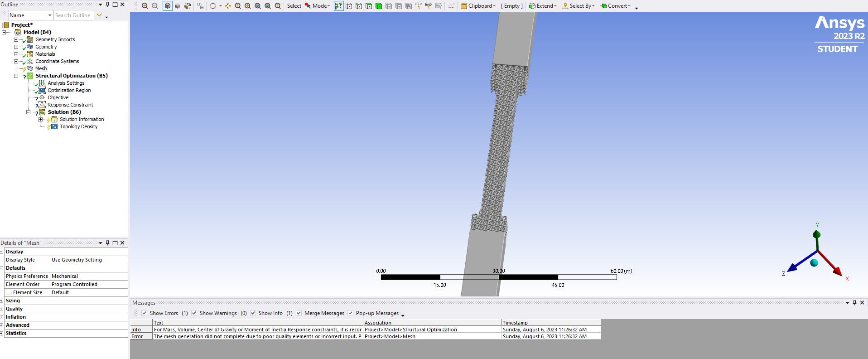The height and width of the screenshot is (359, 868).
Task: Open the Name filter dropdown
Action: tap(50, 15)
